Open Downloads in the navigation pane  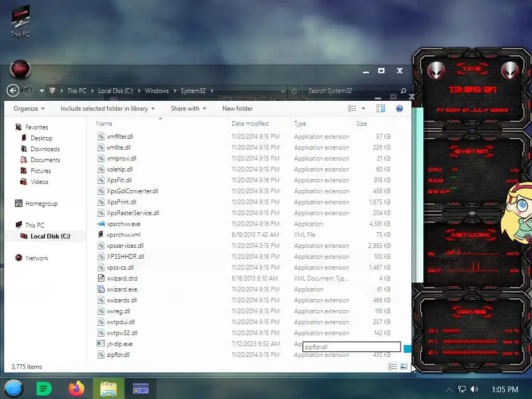(45, 149)
